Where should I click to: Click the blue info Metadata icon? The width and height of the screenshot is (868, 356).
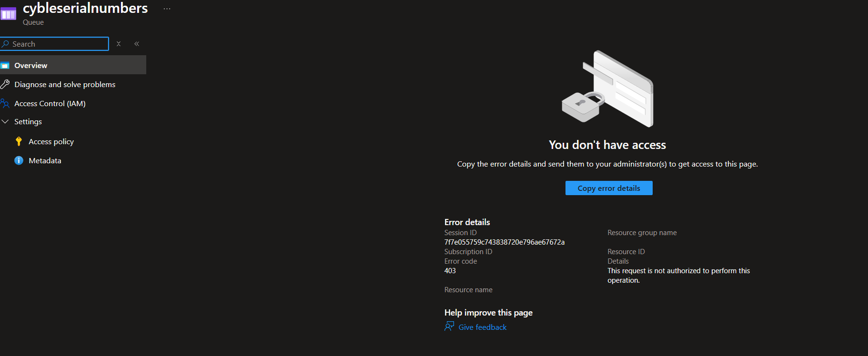[19, 160]
